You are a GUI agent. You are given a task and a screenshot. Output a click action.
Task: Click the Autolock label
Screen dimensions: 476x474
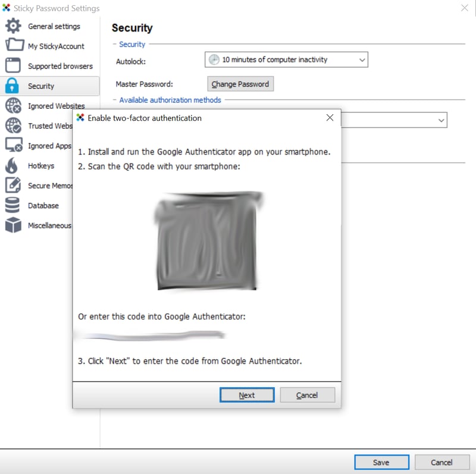coord(131,62)
